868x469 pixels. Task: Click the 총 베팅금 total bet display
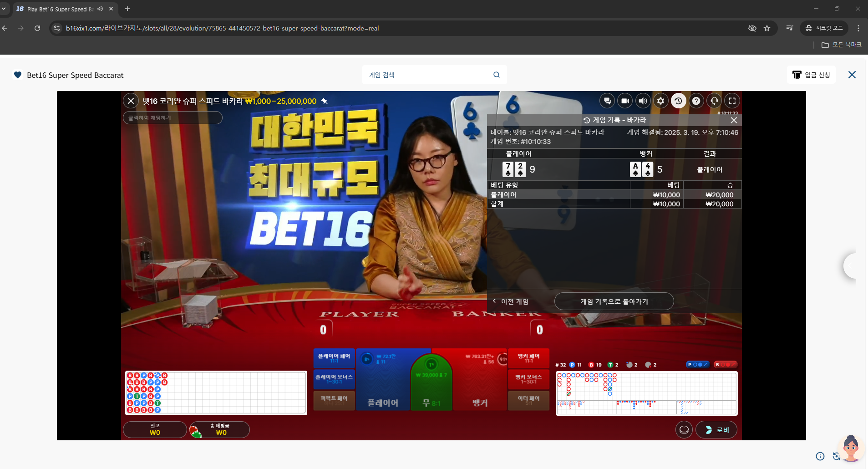click(x=220, y=429)
